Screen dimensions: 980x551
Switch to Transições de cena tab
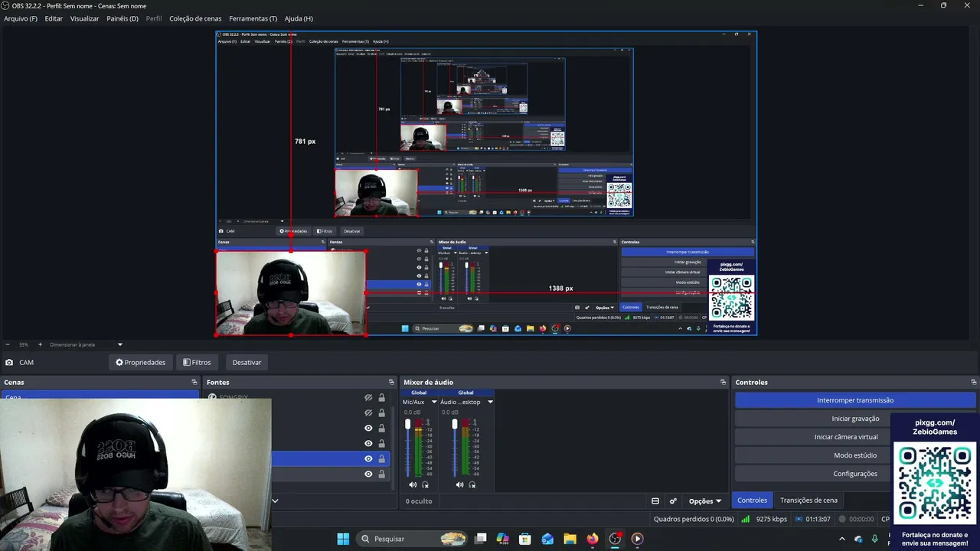[x=808, y=500]
